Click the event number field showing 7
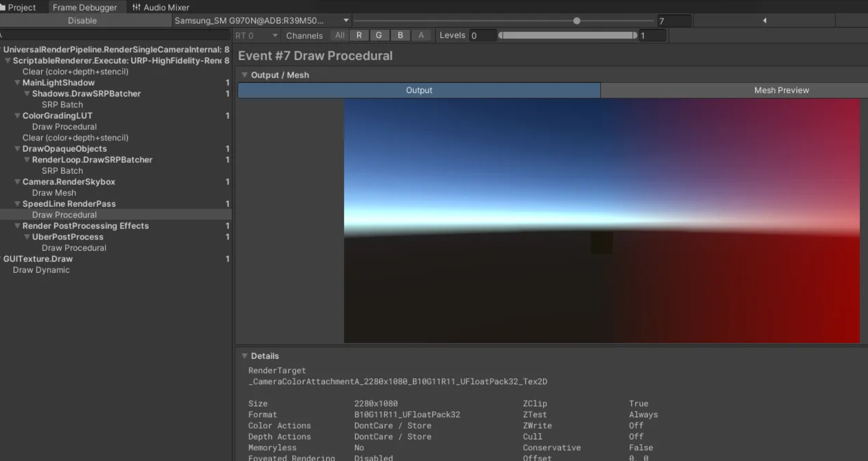Viewport: 868px width, 461px height. pyautogui.click(x=674, y=21)
